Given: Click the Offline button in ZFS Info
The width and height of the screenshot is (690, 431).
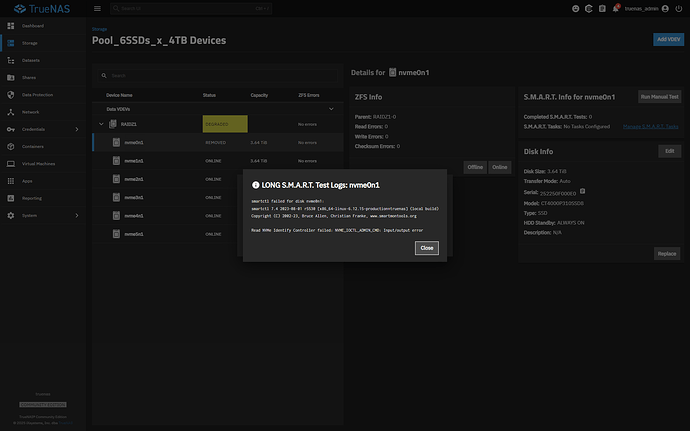Looking at the screenshot, I should [475, 167].
